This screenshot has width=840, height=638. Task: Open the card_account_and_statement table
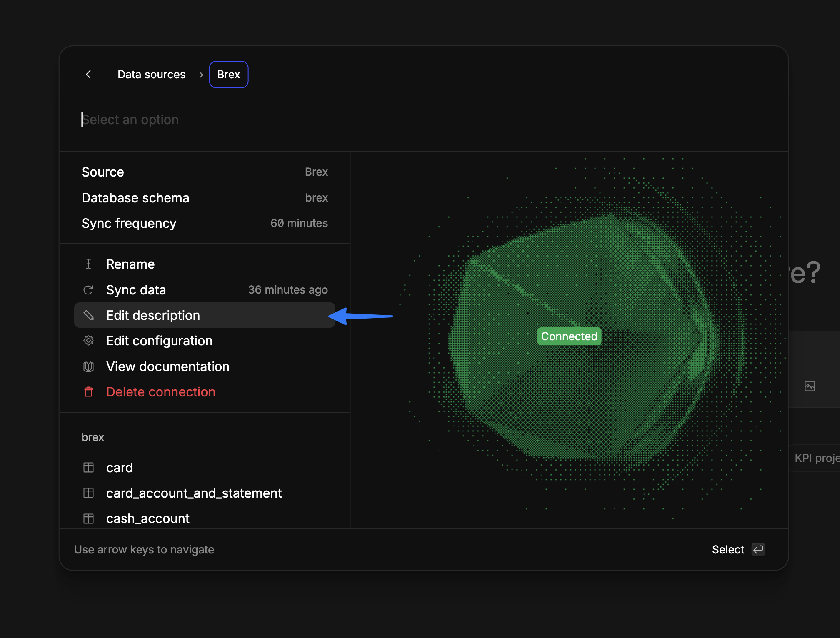[x=205, y=493]
